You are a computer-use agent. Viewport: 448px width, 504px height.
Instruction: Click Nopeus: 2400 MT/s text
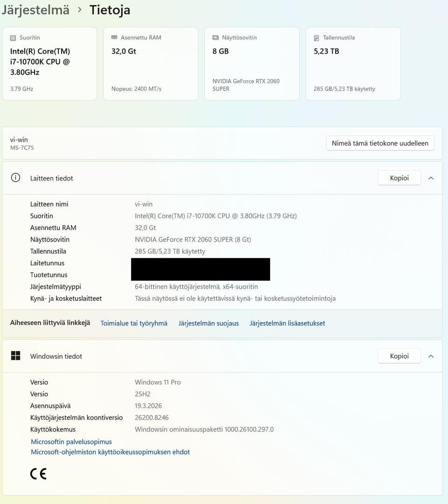[136, 89]
